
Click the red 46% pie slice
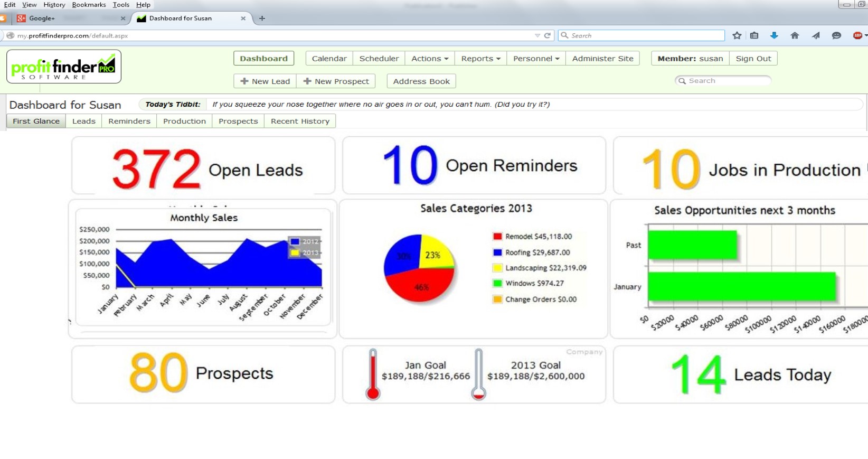pyautogui.click(x=420, y=285)
